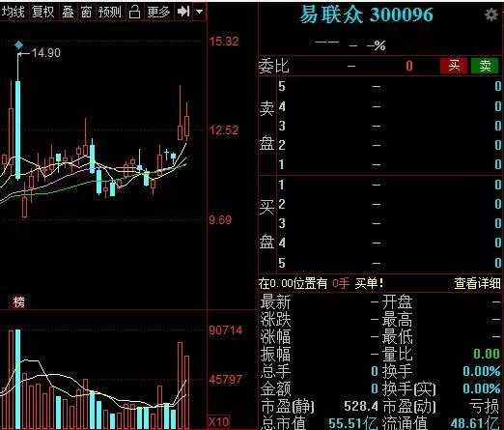Click the 15.32 price axis label
Screen dimensions: 504x430
click(224, 42)
